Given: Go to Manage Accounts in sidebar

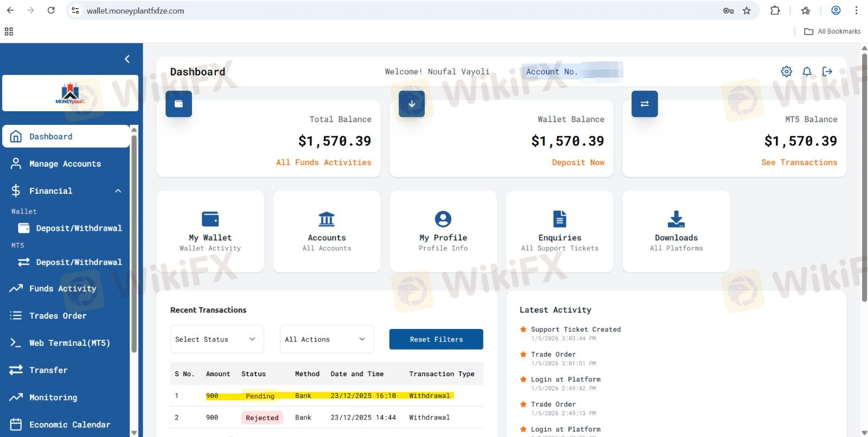Looking at the screenshot, I should tap(65, 164).
